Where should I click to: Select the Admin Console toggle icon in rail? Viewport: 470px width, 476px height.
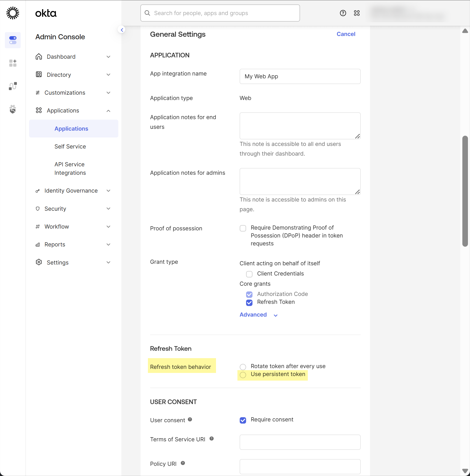[13, 40]
